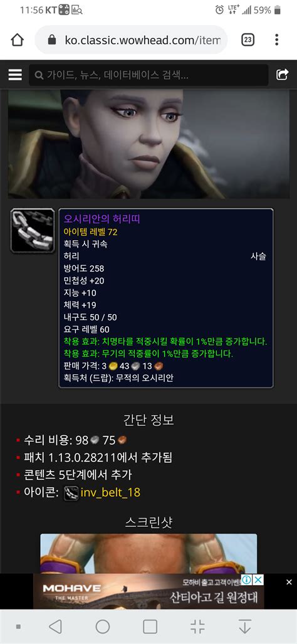Tap the ko.classic.wowhead.com address bar
Image resolution: width=297 pixels, height=644 pixels.
[132, 40]
